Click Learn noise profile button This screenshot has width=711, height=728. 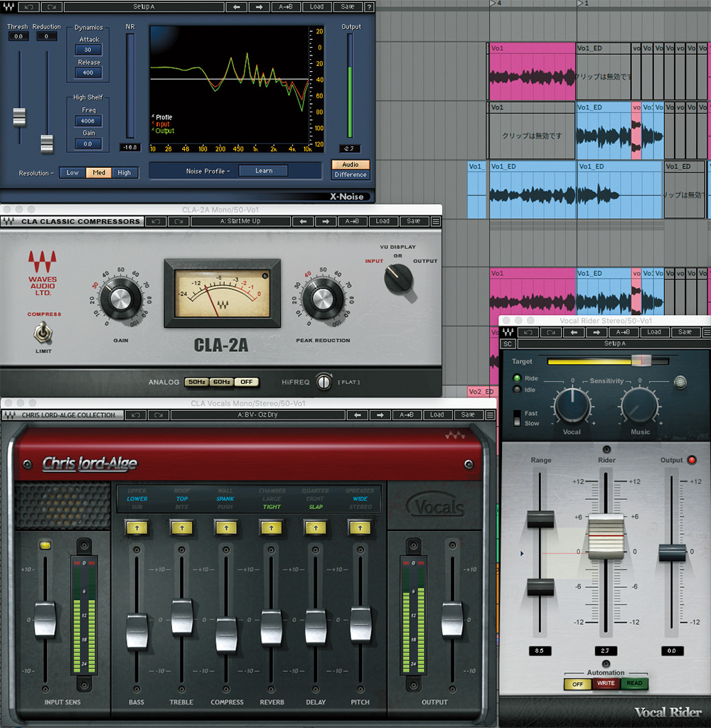[264, 171]
